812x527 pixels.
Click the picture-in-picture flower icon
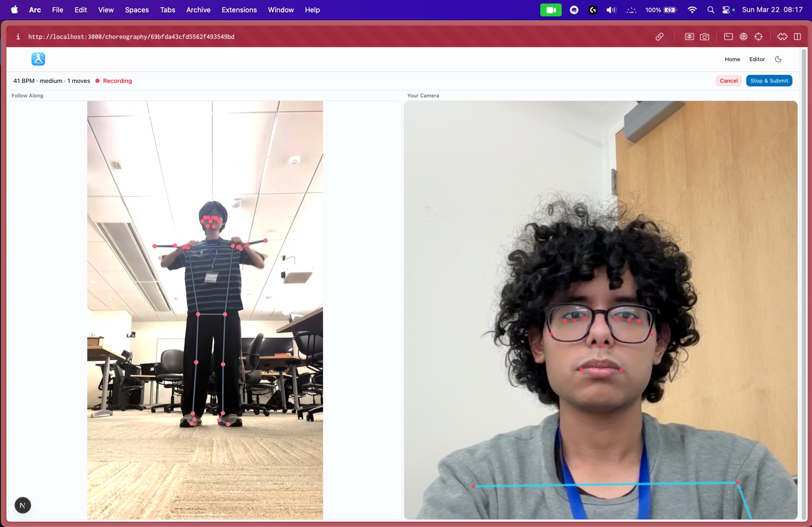689,37
